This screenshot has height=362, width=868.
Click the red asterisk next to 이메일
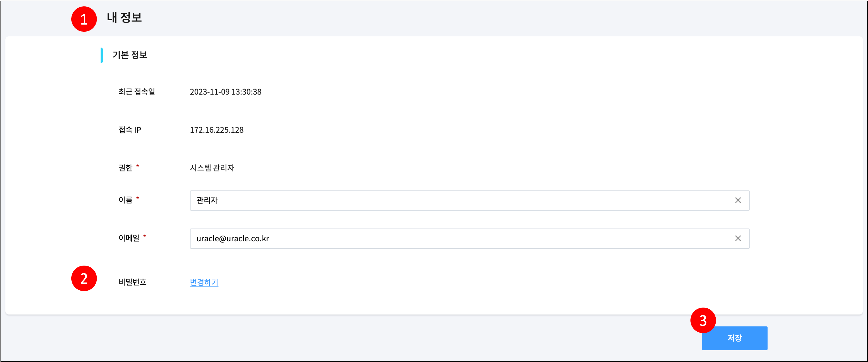[x=145, y=237]
